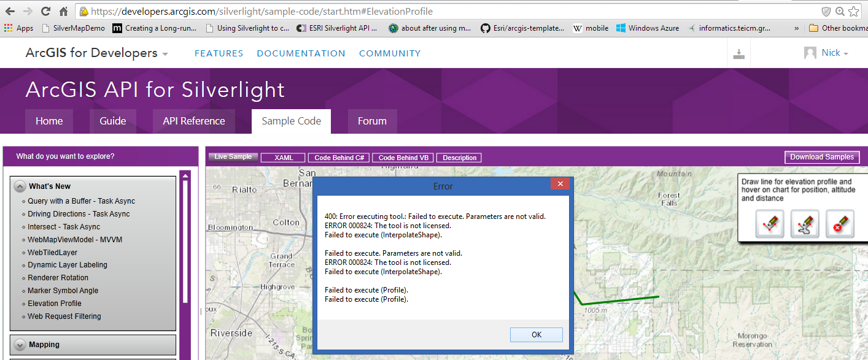This screenshot has width=868, height=360.
Task: Select the draw polyline tool icon
Action: click(770, 223)
